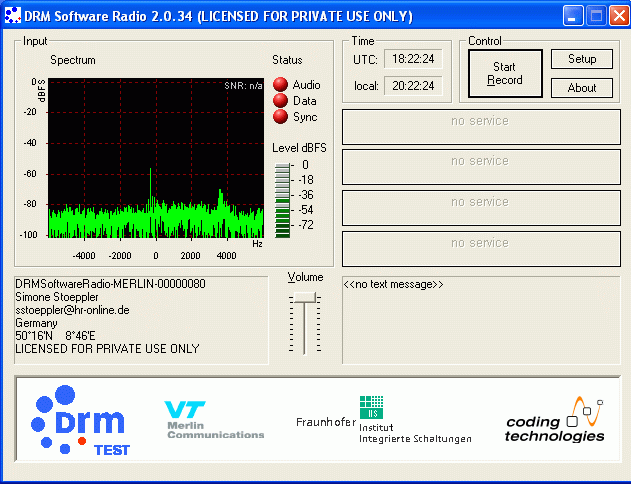Click the local time field 20:22:24
Viewport: 631px width, 484px height.
click(413, 86)
